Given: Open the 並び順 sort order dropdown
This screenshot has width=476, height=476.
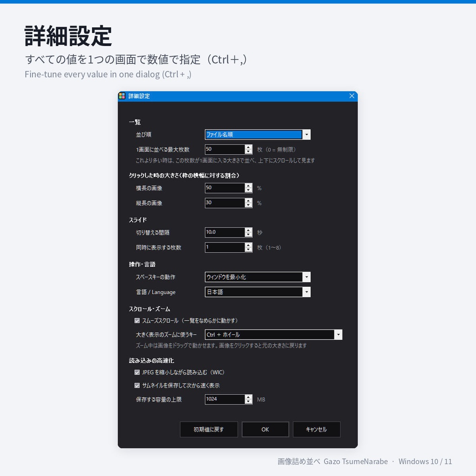Looking at the screenshot, I should [258, 134].
